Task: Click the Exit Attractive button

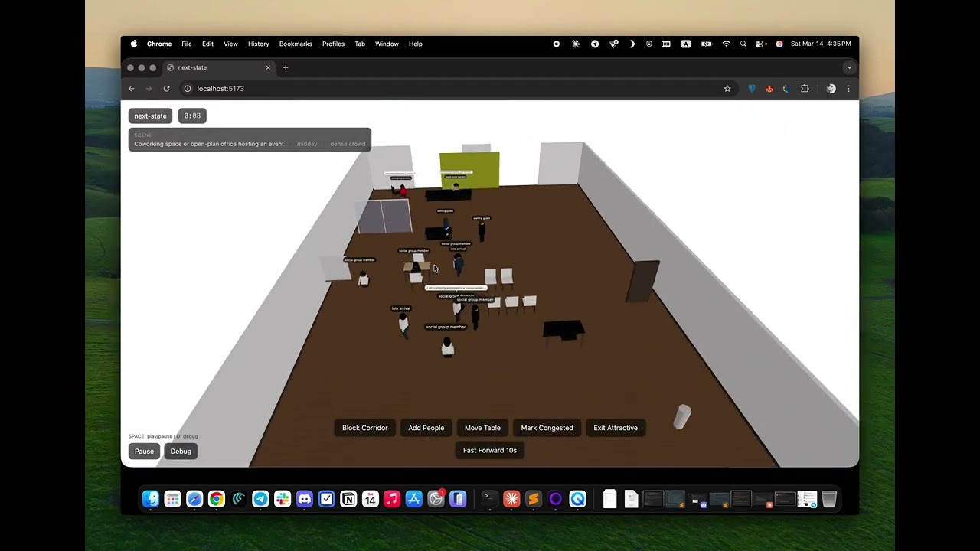Action: [x=616, y=428]
